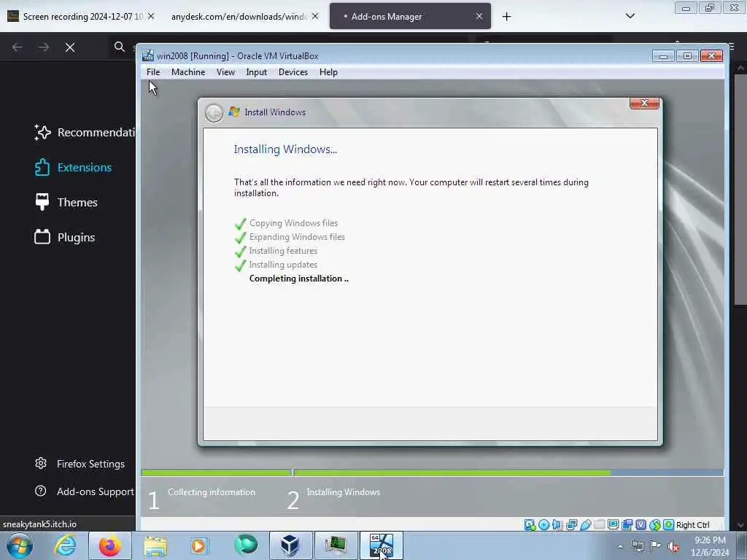Open the VirtualBox Input menu

tap(256, 72)
